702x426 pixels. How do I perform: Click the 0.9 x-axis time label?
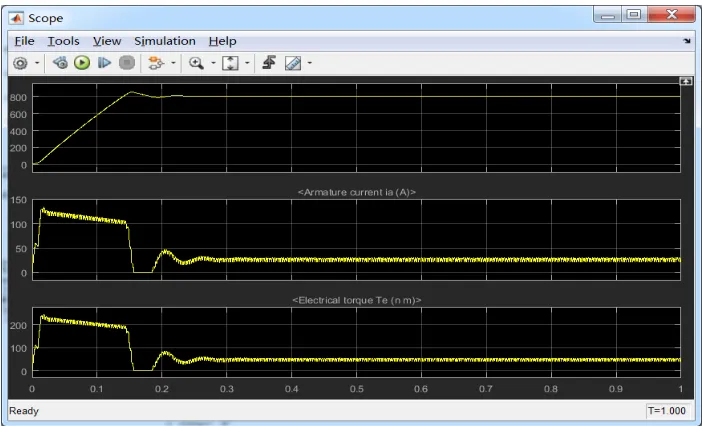[x=616, y=389]
